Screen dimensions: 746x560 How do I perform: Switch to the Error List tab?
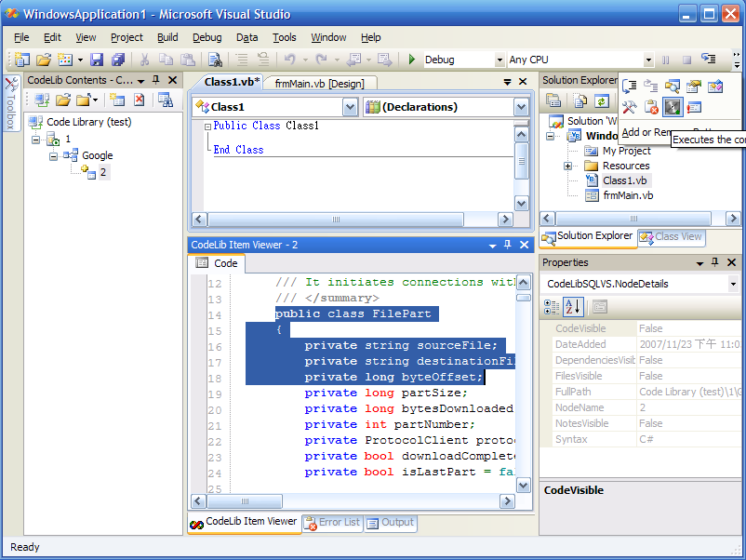click(333, 523)
